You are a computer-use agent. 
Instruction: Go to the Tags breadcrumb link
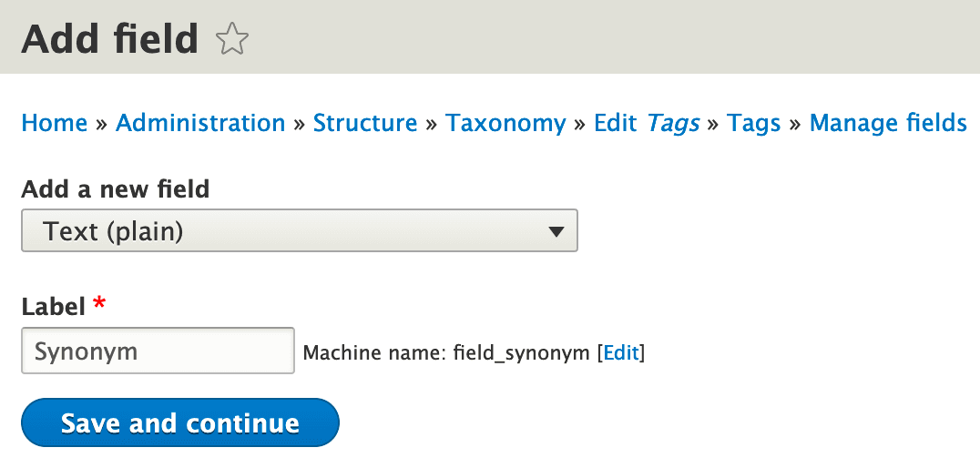click(x=753, y=123)
